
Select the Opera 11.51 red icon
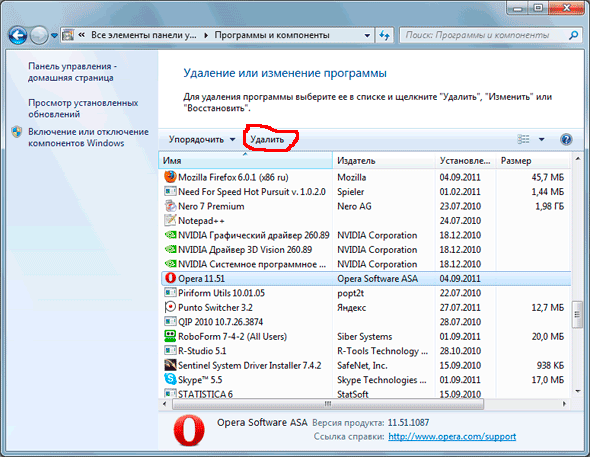coord(170,278)
